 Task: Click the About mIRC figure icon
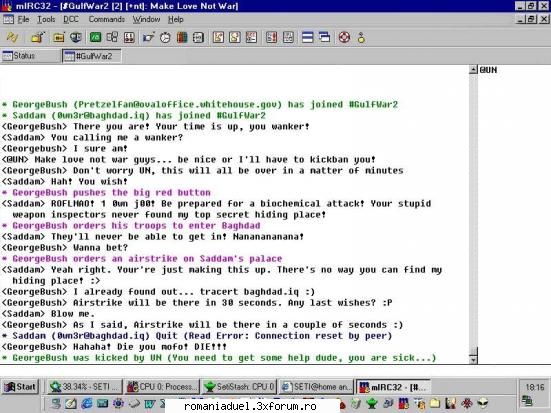361,37
